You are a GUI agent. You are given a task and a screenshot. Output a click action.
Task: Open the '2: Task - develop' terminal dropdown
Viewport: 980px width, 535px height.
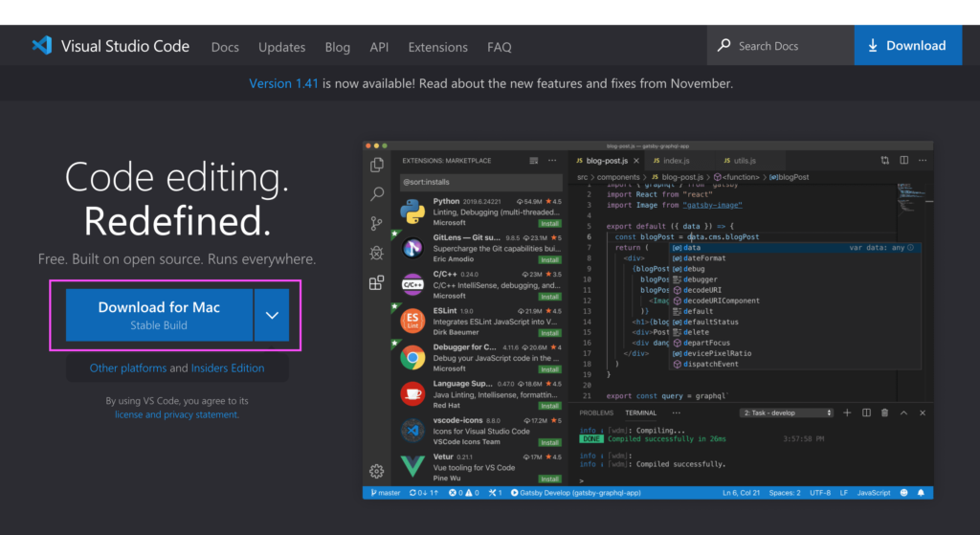point(787,413)
